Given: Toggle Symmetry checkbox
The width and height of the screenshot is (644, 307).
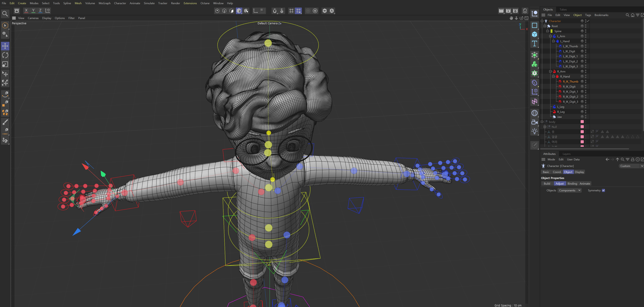Looking at the screenshot, I should (603, 191).
